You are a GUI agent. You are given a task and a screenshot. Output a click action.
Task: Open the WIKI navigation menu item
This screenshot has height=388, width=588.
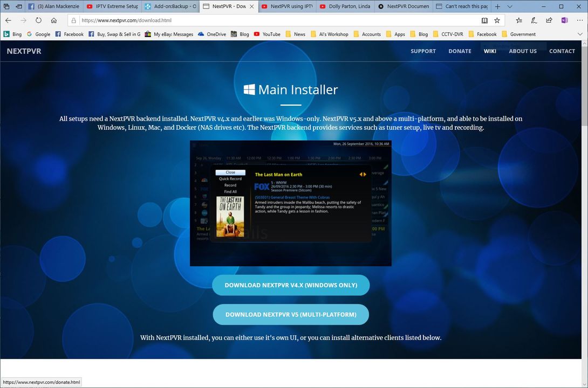(x=490, y=51)
